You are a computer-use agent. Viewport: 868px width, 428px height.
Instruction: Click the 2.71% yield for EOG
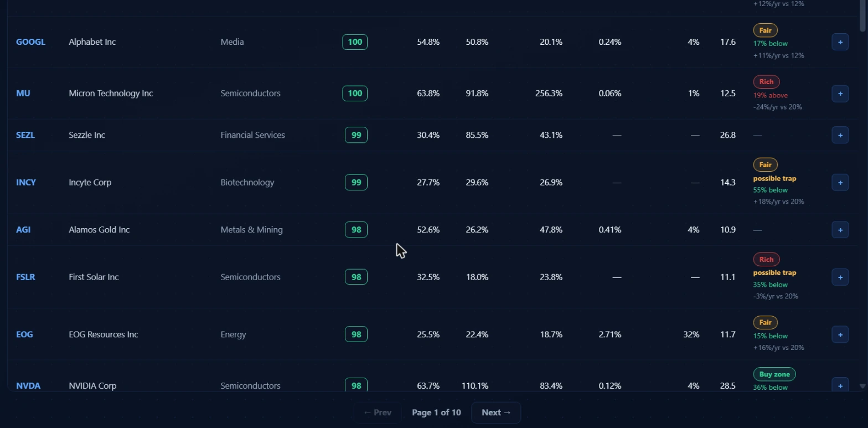pyautogui.click(x=609, y=334)
